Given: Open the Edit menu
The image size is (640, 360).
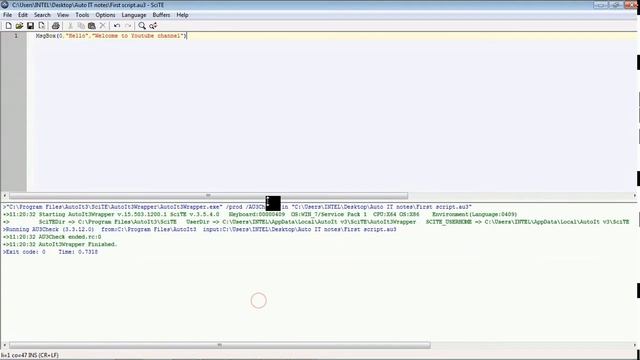Looking at the screenshot, I should coord(23,15).
